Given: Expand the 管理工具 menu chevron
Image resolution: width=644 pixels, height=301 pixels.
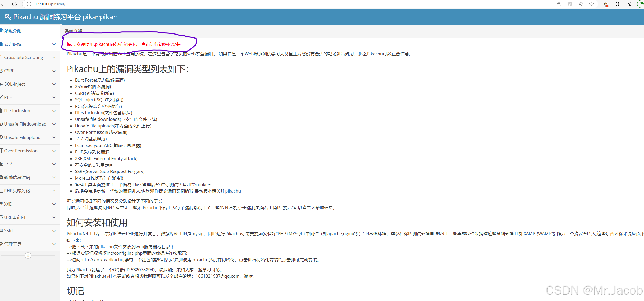Looking at the screenshot, I should [x=54, y=244].
